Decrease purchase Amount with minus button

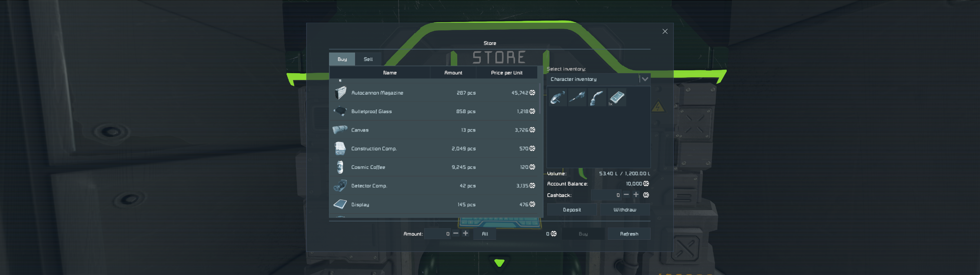pos(456,233)
